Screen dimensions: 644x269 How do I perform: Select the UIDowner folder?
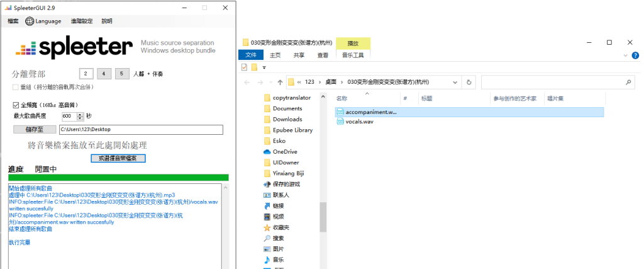pos(281,163)
